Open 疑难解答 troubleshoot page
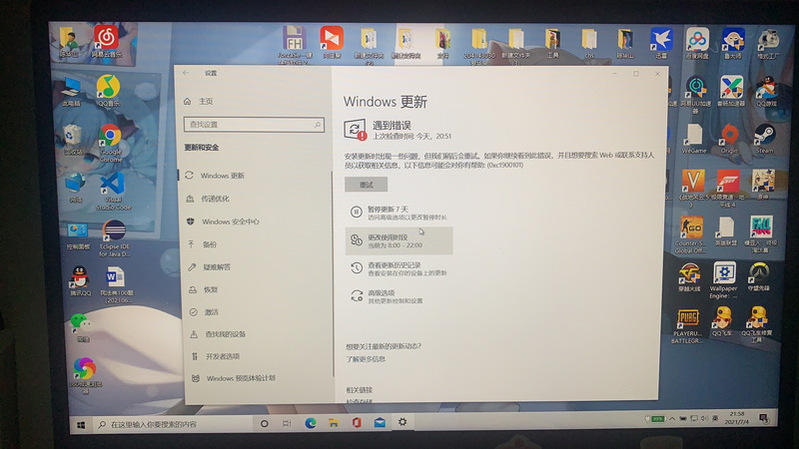 click(x=217, y=267)
